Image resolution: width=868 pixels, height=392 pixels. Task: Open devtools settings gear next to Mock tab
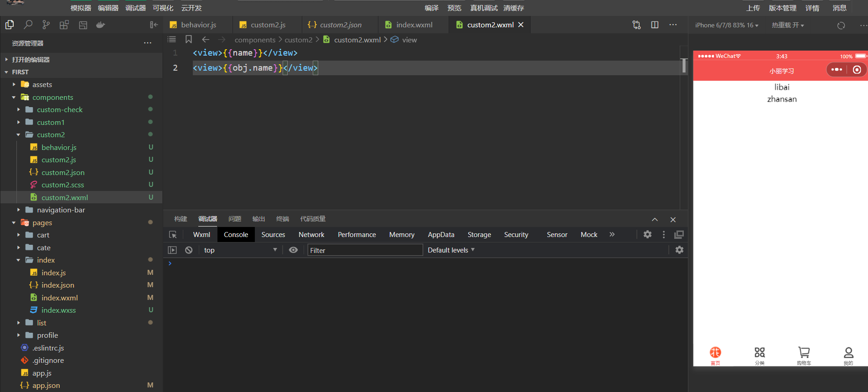[647, 234]
